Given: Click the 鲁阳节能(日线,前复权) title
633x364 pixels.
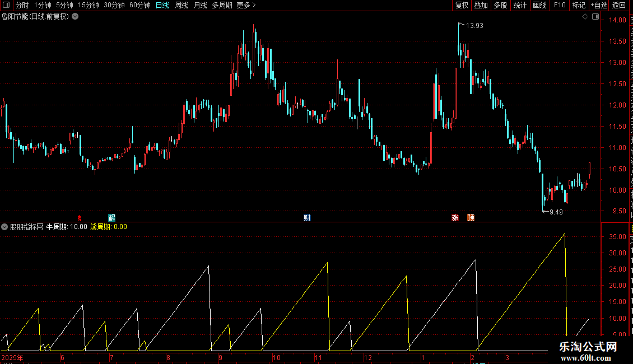Looking at the screenshot, I should click(35, 17).
